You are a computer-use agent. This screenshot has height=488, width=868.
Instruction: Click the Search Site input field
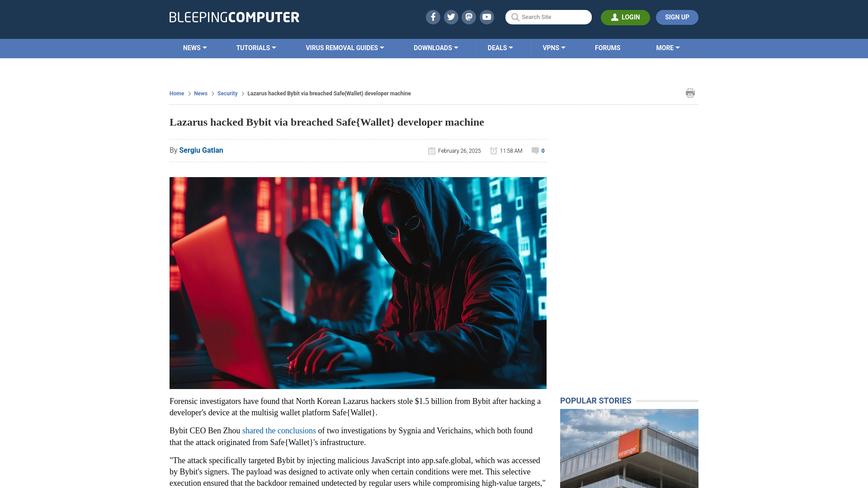tap(548, 17)
